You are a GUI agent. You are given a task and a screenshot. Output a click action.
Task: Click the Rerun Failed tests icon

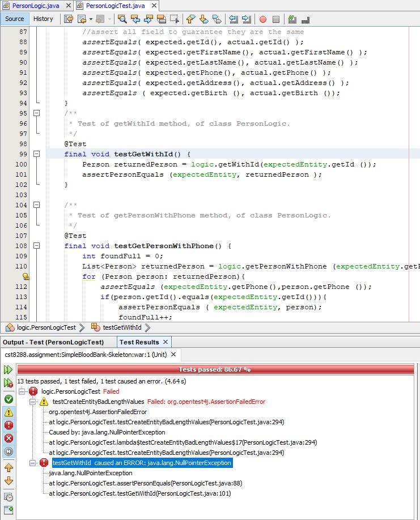[x=9, y=383]
